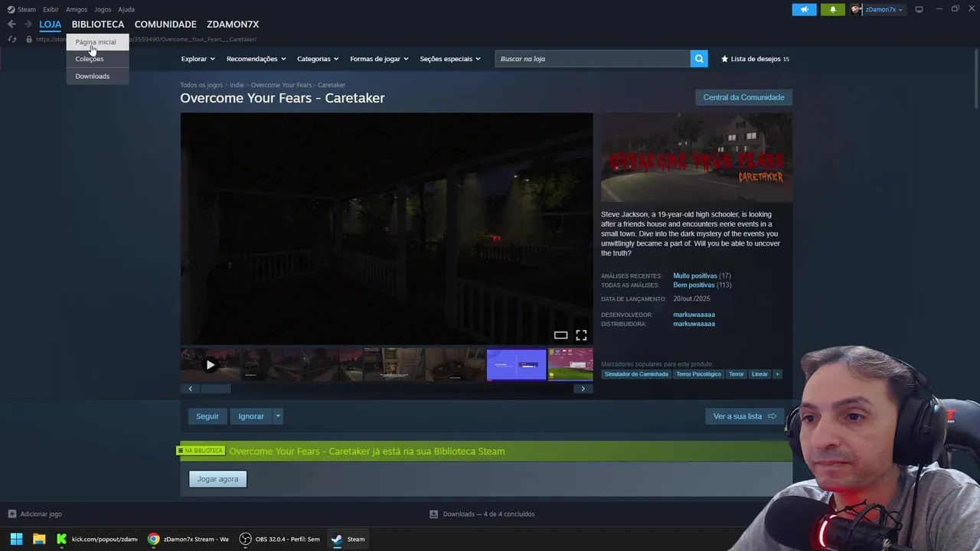Click the Adicionar jogo plus icon
Screen dimensions: 980x551
(x=11, y=514)
